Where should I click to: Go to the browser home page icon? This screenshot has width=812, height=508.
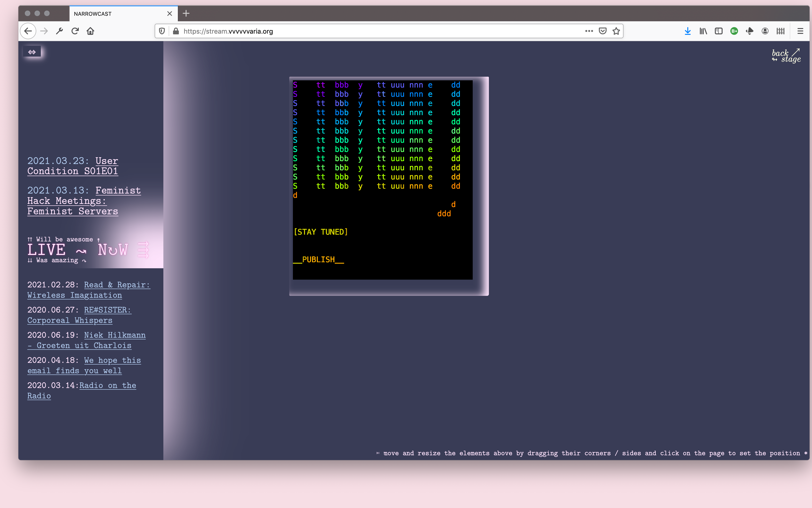(90, 31)
